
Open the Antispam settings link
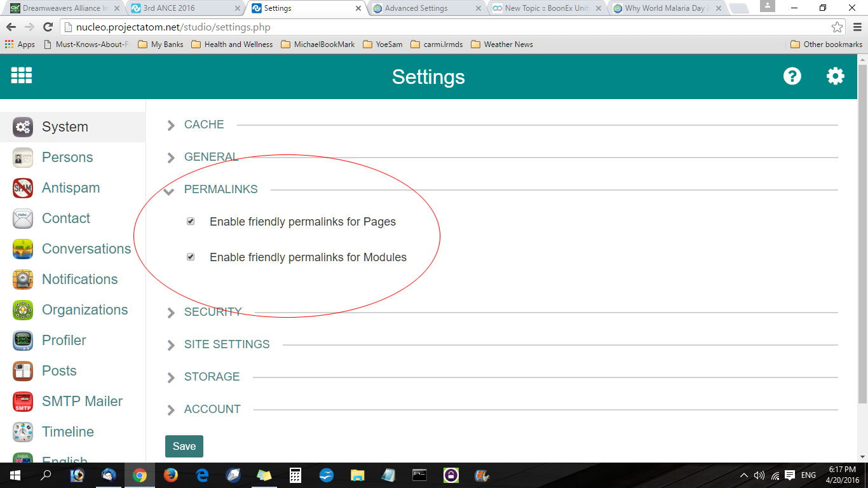[x=71, y=188]
